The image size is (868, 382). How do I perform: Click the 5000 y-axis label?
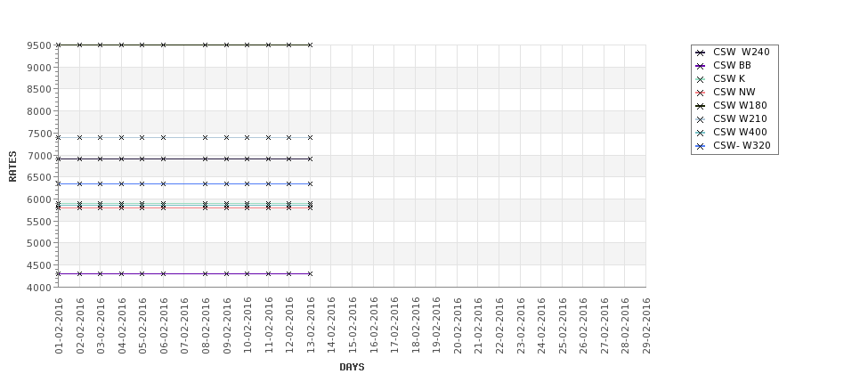[39, 243]
